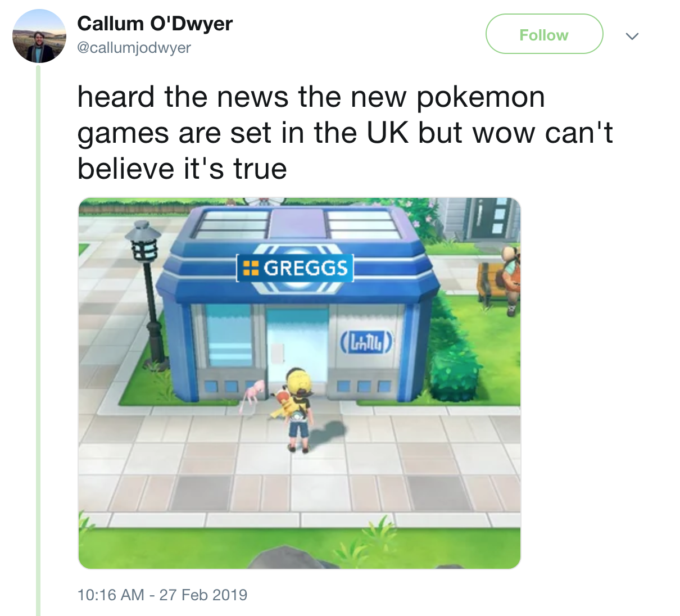Viewport: 680px width, 616px height.
Task: Click the blue symbol sign beside shop door
Action: [x=367, y=341]
